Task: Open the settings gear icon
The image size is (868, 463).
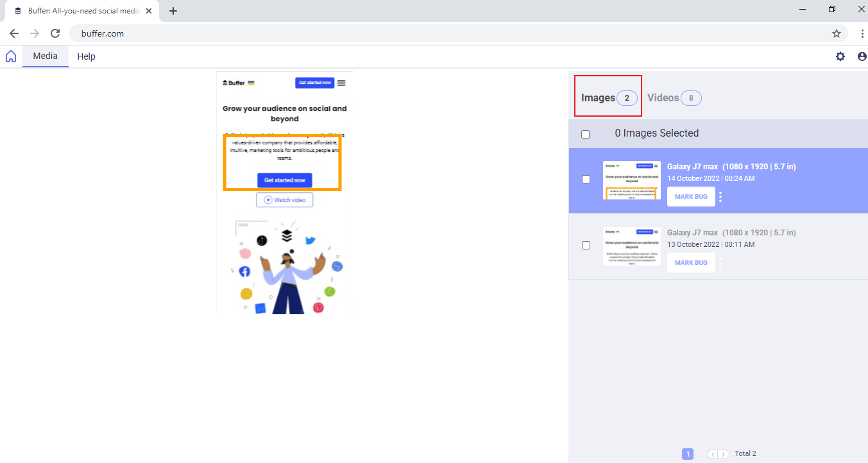Action: (x=840, y=56)
